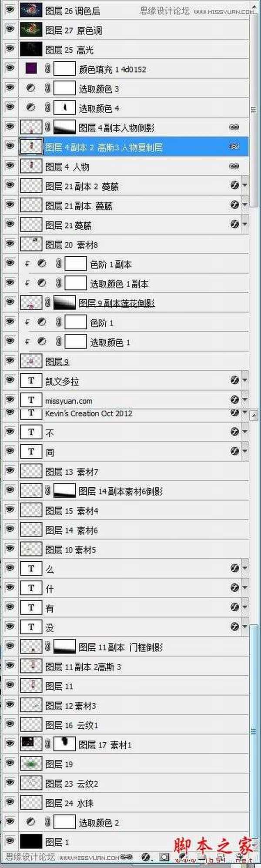
Task: Hide the 图层 26 调色后 layer
Action: [9, 10]
